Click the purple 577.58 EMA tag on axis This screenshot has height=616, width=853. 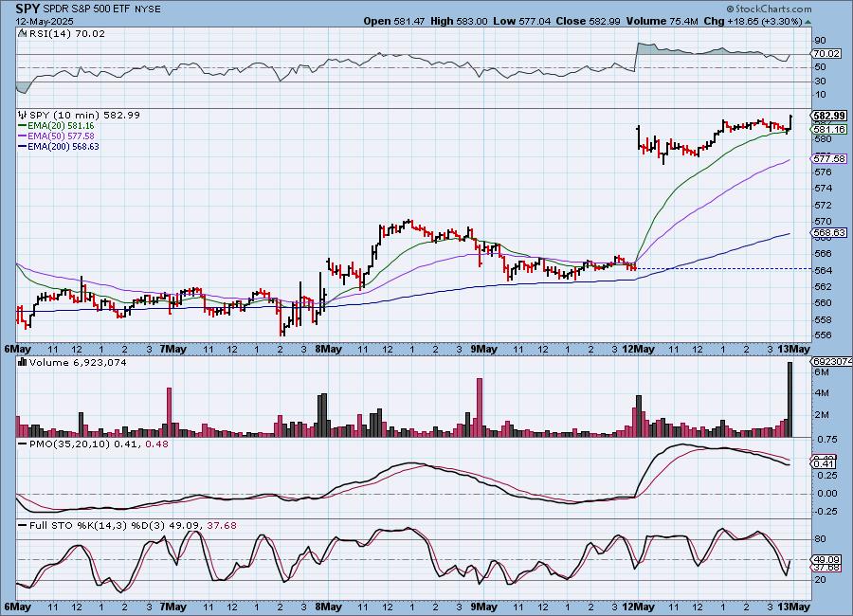point(828,159)
